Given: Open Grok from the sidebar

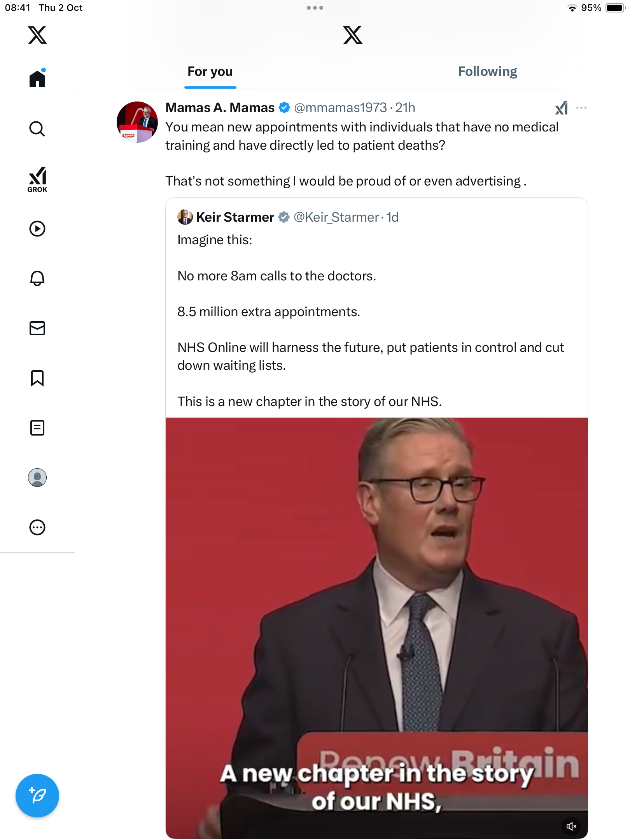Looking at the screenshot, I should coord(37,179).
